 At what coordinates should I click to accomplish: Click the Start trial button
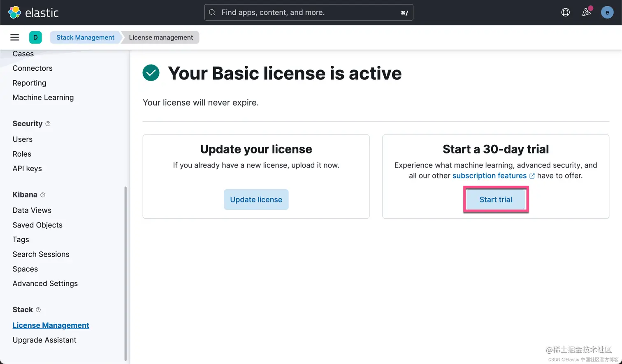tap(496, 199)
